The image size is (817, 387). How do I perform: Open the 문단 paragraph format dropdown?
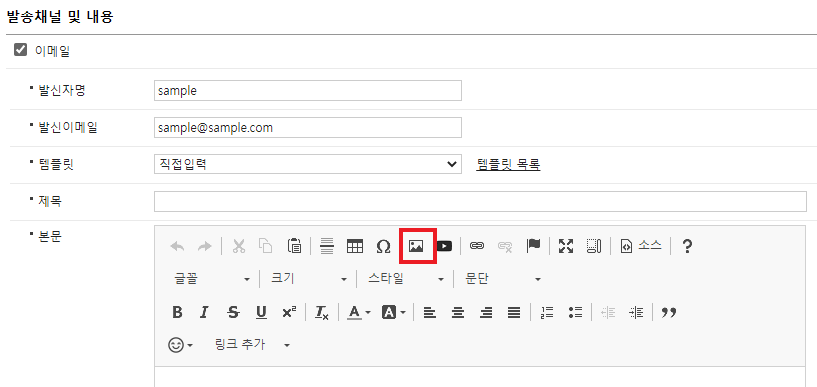(503, 279)
